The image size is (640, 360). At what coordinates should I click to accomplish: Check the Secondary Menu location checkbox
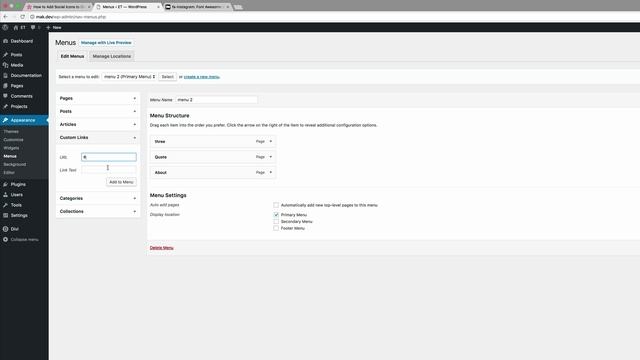pyautogui.click(x=276, y=221)
